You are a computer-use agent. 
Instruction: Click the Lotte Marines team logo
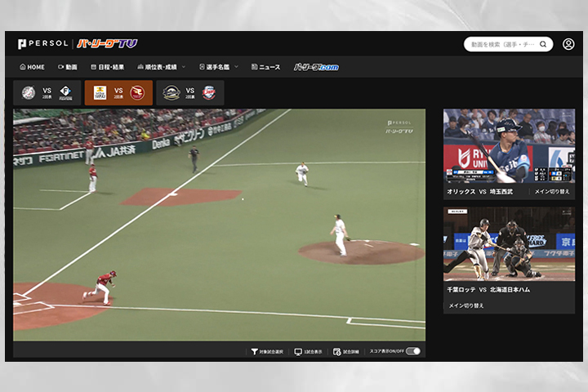[29, 92]
